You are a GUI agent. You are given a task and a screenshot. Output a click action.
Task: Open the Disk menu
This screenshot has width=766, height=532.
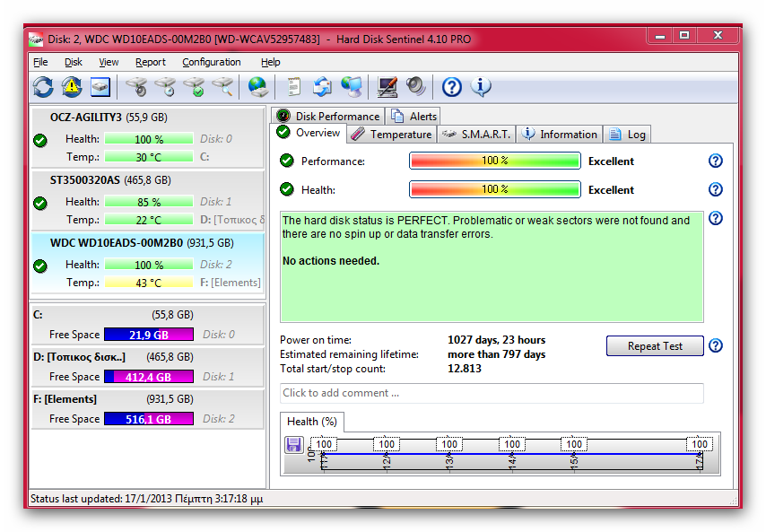click(x=74, y=62)
